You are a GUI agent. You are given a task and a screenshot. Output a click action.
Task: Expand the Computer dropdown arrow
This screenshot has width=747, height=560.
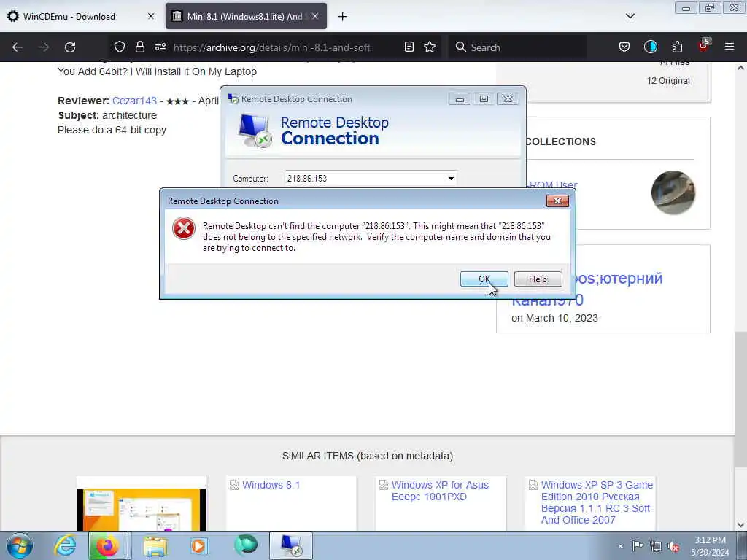[451, 179]
